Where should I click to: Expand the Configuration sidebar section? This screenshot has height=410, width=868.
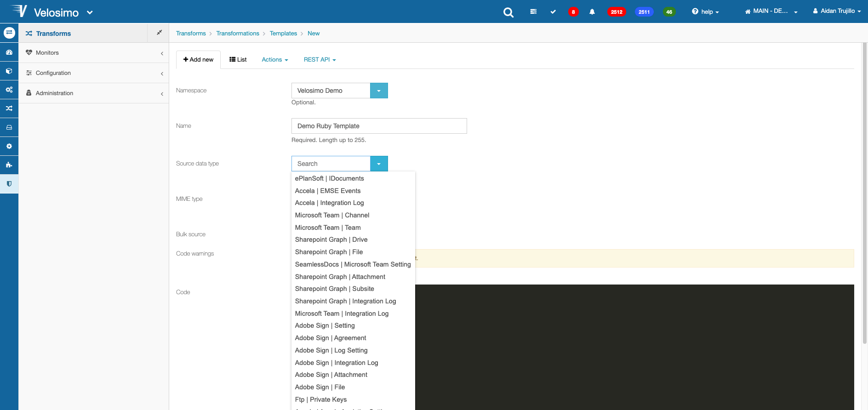[94, 73]
